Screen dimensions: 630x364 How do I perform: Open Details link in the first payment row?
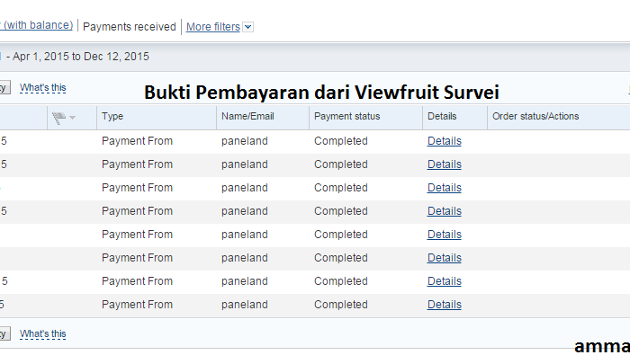tap(445, 141)
